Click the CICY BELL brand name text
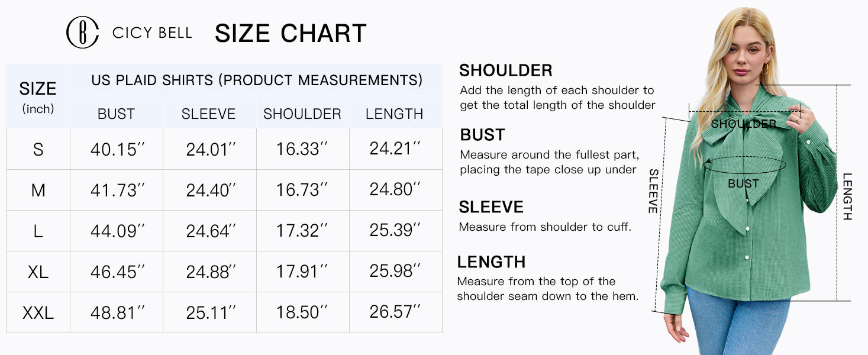Screen dimensions: 868x355 [152, 33]
